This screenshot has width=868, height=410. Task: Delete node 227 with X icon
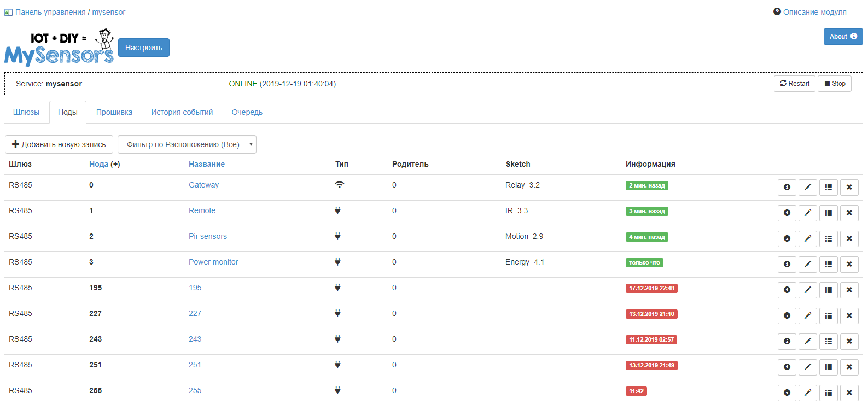849,315
